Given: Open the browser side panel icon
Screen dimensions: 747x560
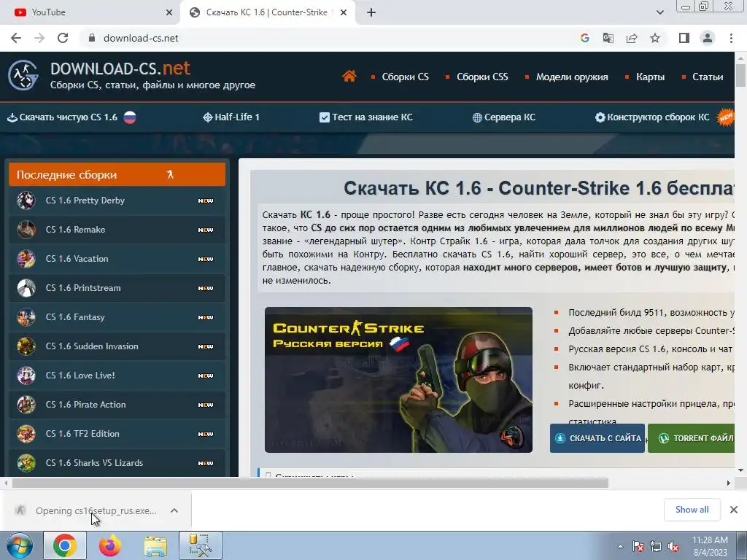Looking at the screenshot, I should (684, 38).
